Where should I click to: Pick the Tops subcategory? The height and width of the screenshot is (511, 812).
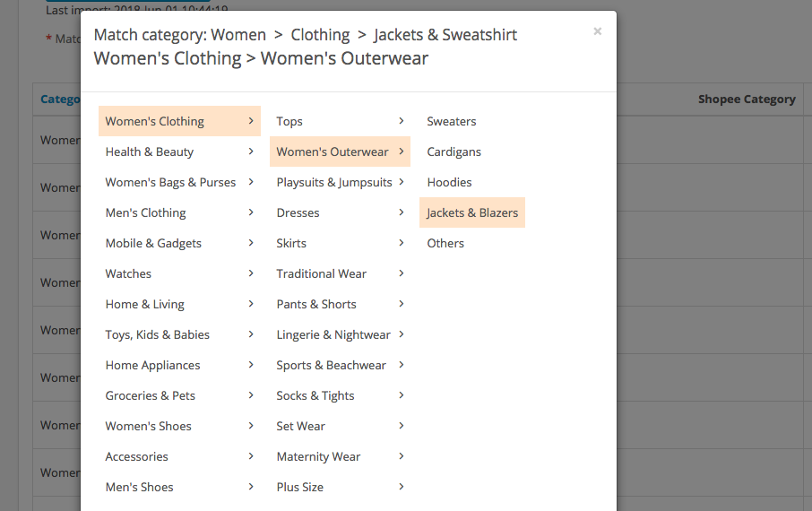pos(289,121)
